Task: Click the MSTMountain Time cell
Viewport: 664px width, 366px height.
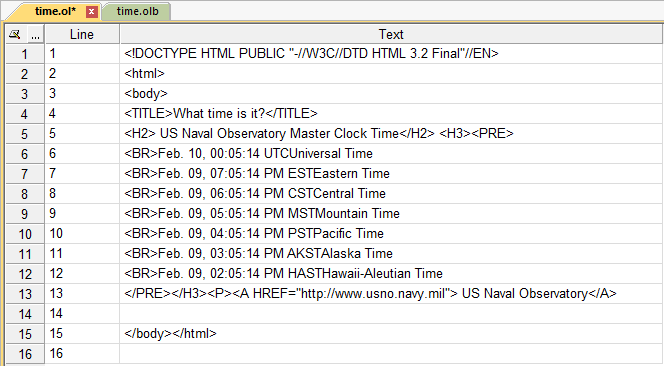Action: (391, 214)
